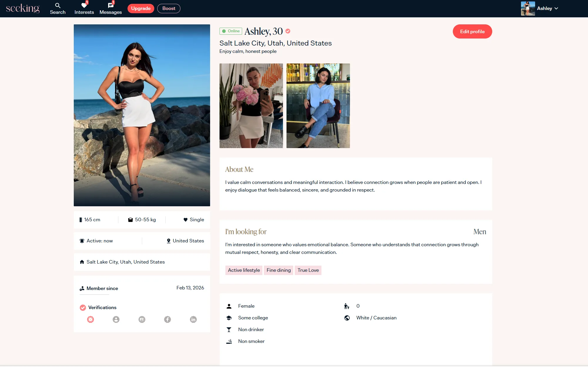Image resolution: width=588 pixels, height=367 pixels.
Task: Open the main beach profile photo
Action: click(x=142, y=115)
